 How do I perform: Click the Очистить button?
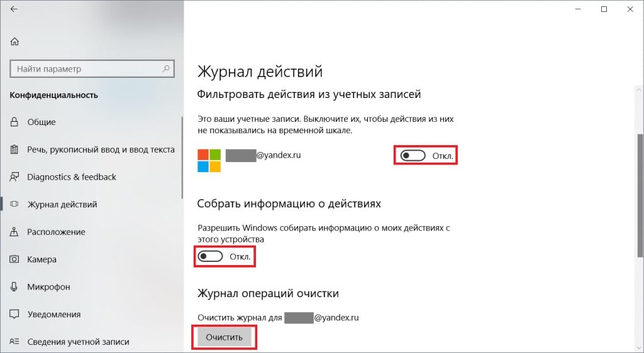tap(225, 337)
